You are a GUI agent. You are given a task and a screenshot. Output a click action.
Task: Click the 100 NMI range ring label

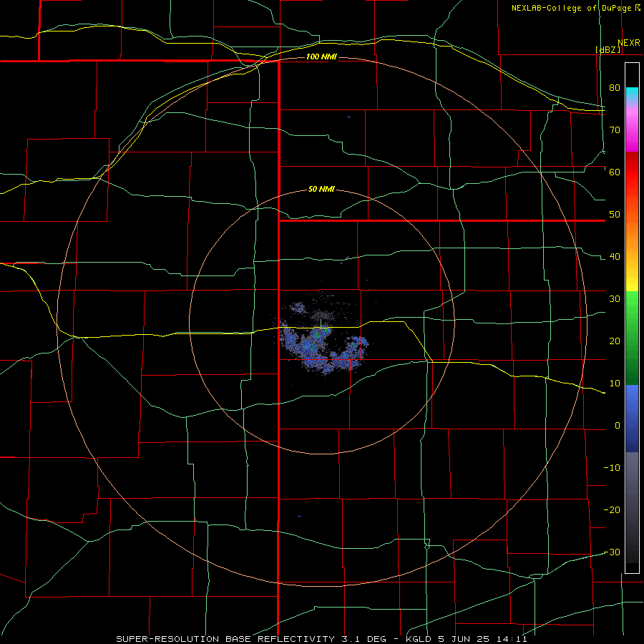[x=321, y=57]
